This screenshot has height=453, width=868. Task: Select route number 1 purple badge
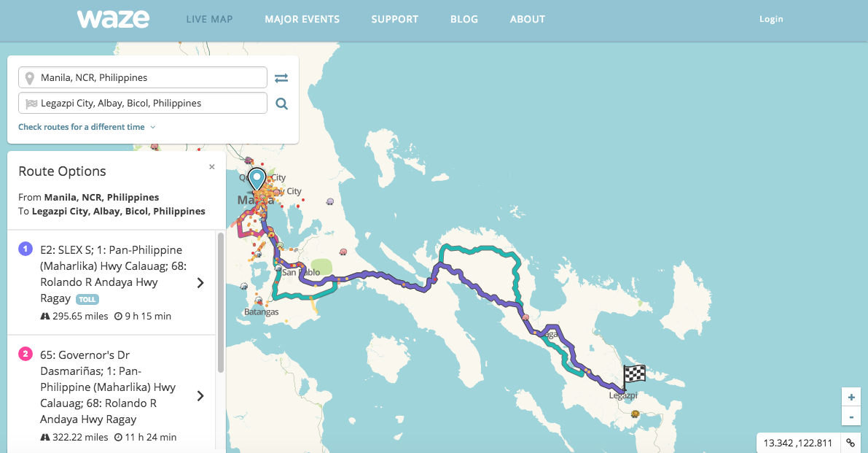(x=26, y=249)
